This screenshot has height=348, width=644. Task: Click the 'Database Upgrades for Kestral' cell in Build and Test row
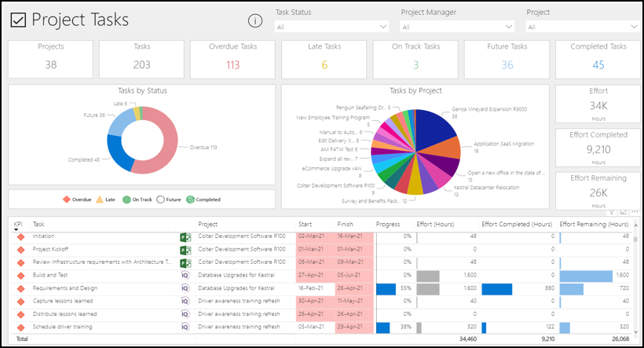(236, 275)
